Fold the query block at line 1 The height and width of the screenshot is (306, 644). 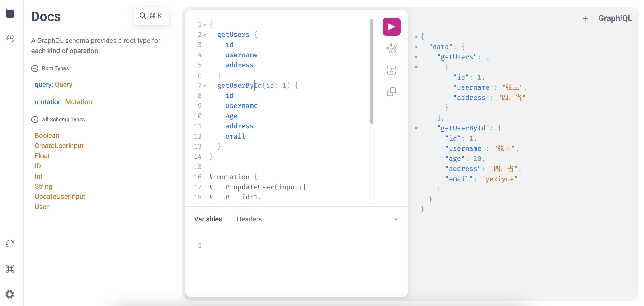(205, 24)
